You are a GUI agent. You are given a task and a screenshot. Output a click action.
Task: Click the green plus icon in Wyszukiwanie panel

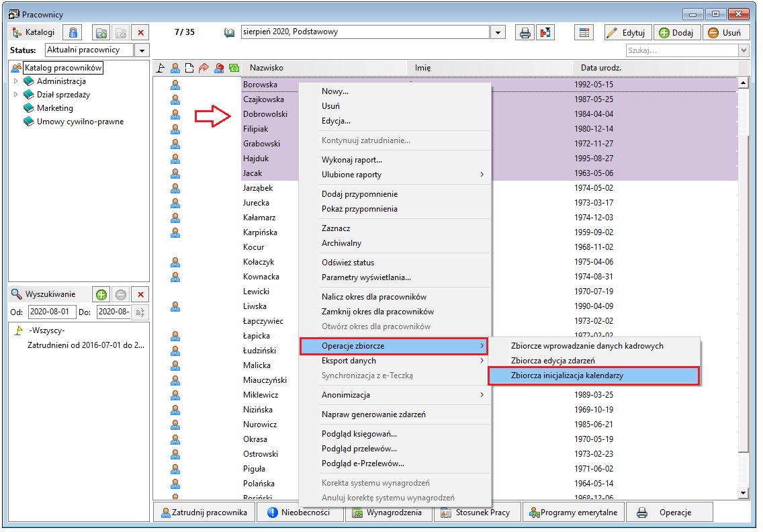tap(101, 294)
